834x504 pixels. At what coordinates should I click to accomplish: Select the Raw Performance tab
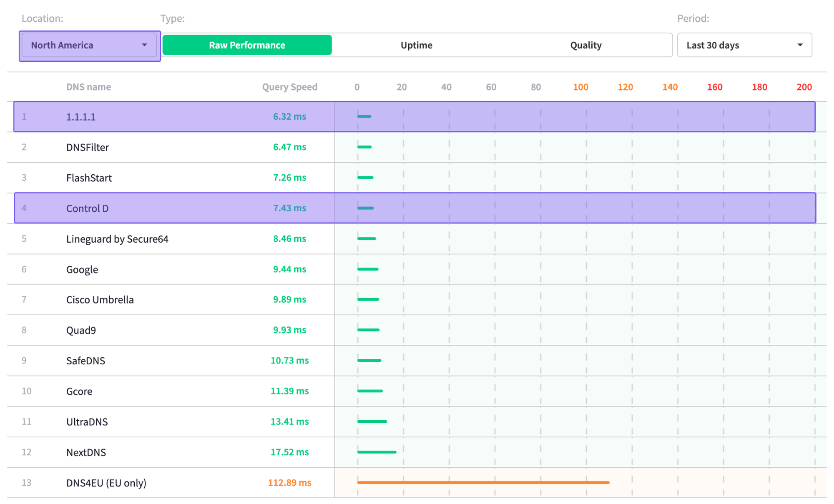click(x=247, y=45)
